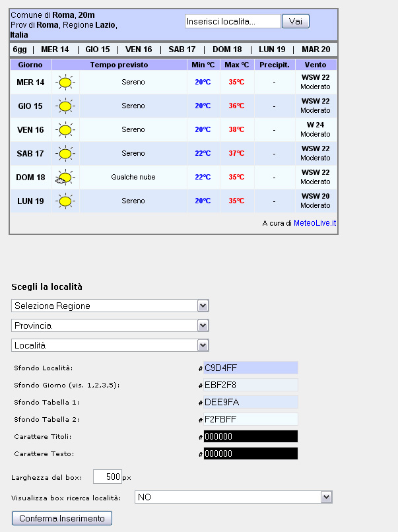The height and width of the screenshot is (532, 398).
Task: Click the LUN 19 row day label
Action: tap(30, 201)
